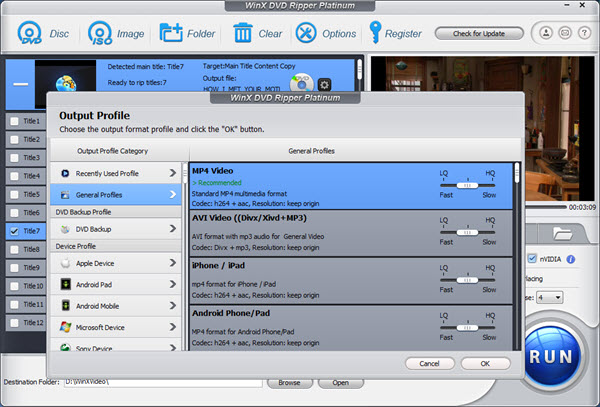
Task: Click the Android Pad icon
Action: [65, 284]
